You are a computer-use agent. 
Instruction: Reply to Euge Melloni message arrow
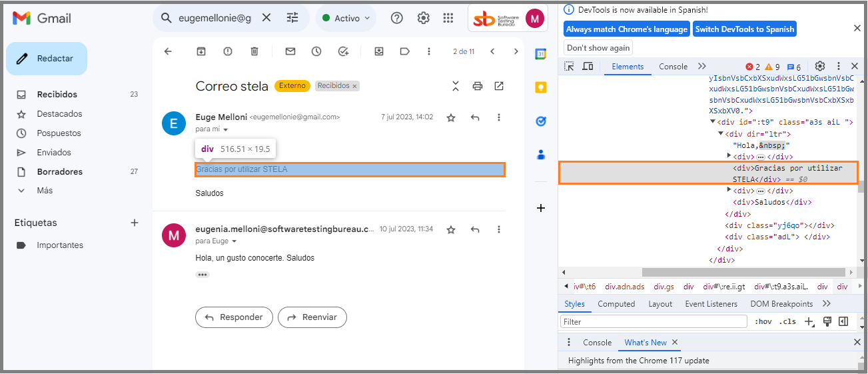tap(475, 117)
